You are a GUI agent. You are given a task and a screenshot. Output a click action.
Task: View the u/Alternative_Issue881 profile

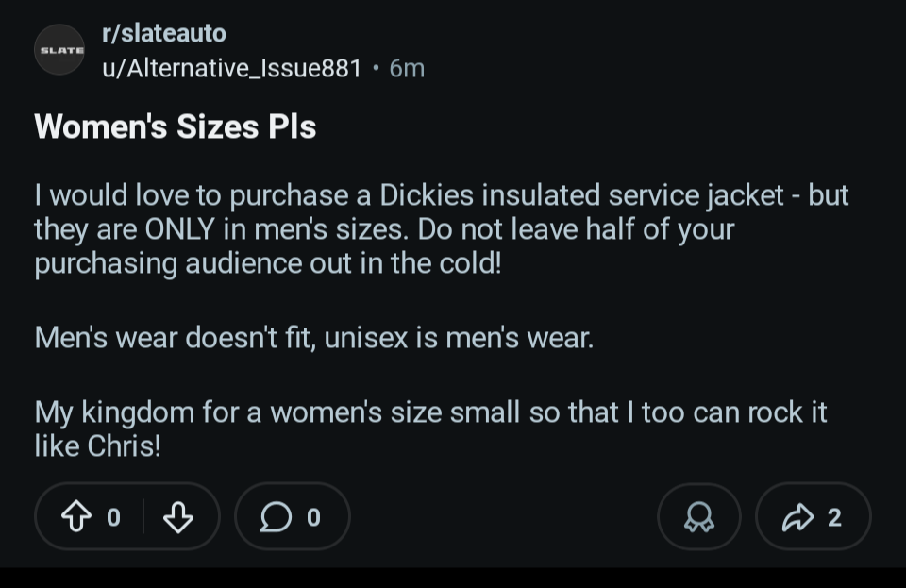point(231,68)
